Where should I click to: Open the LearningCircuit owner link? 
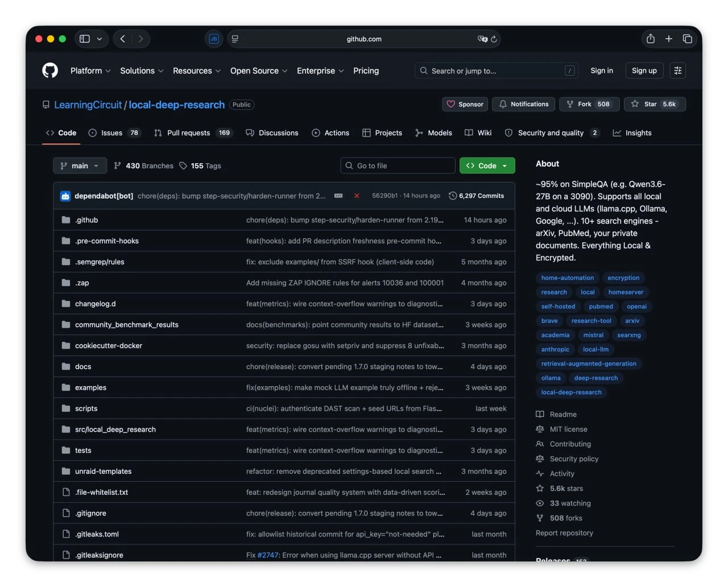click(x=88, y=105)
